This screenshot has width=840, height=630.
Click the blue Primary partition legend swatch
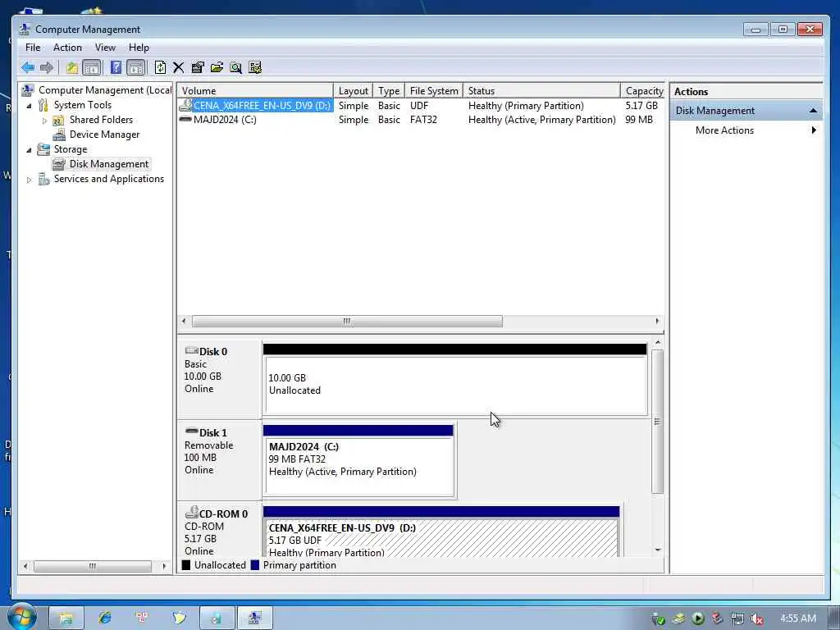[x=254, y=565]
